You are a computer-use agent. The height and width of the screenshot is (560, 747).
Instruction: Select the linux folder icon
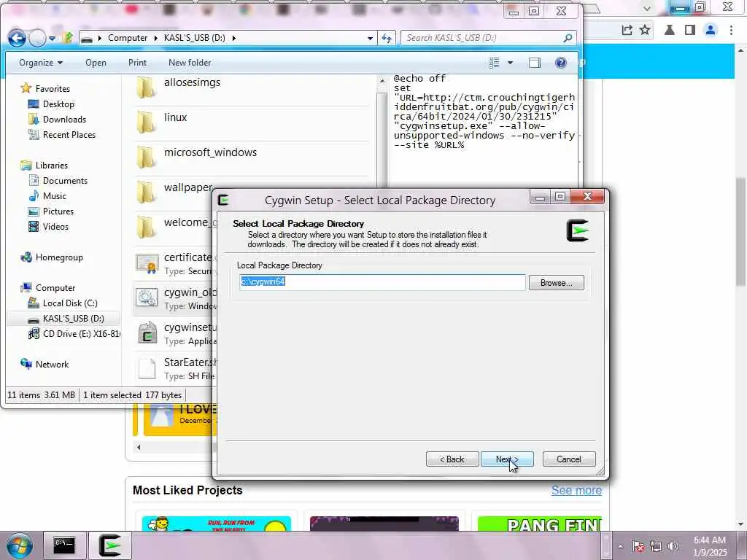[x=146, y=122]
